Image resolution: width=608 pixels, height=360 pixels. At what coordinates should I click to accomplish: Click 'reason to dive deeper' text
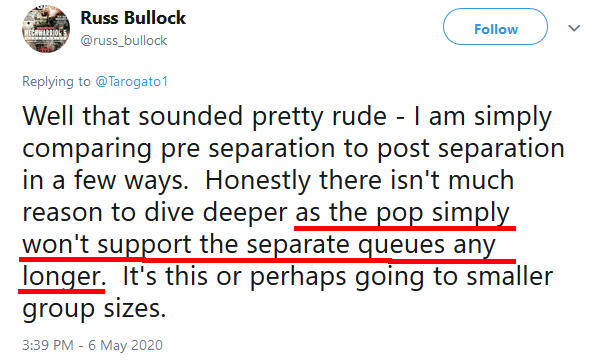155,213
